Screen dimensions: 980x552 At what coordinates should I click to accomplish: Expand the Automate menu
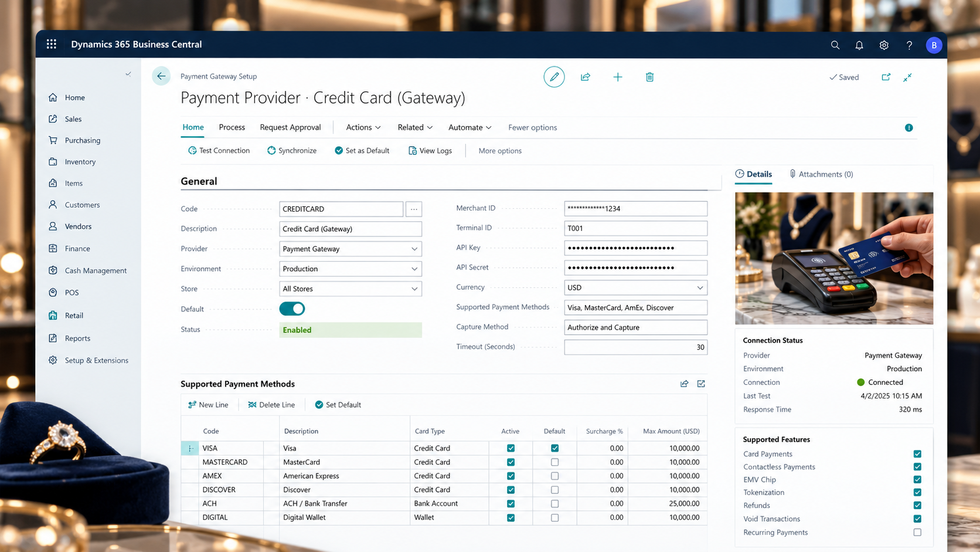click(x=469, y=127)
